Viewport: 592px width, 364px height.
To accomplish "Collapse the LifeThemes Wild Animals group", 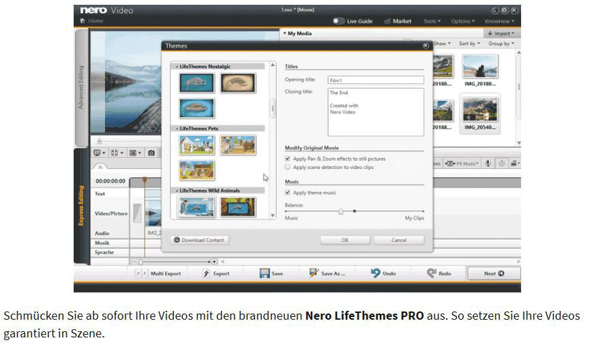I will (177, 190).
